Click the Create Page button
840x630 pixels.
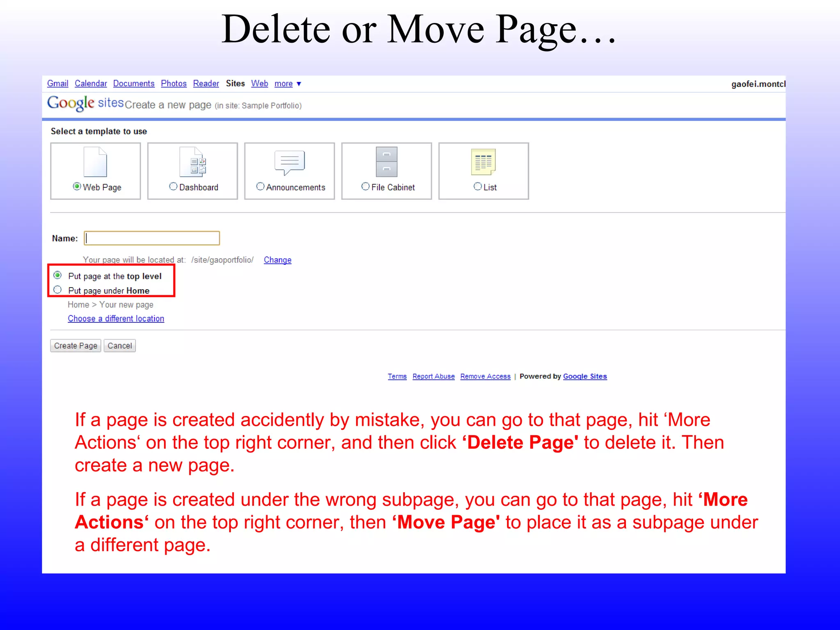pyautogui.click(x=75, y=346)
